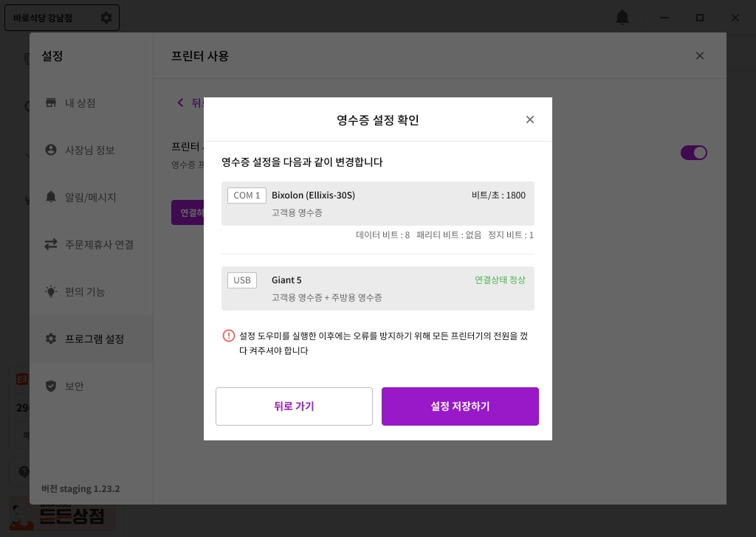Click the notification bell in title bar
Image resolution: width=756 pixels, height=537 pixels.
pyautogui.click(x=622, y=18)
